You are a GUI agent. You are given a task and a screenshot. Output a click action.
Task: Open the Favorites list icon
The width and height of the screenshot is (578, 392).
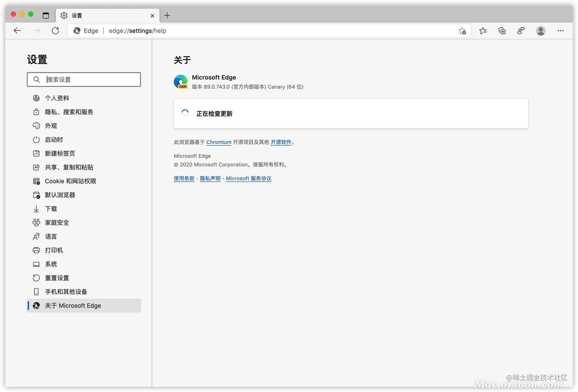click(483, 31)
